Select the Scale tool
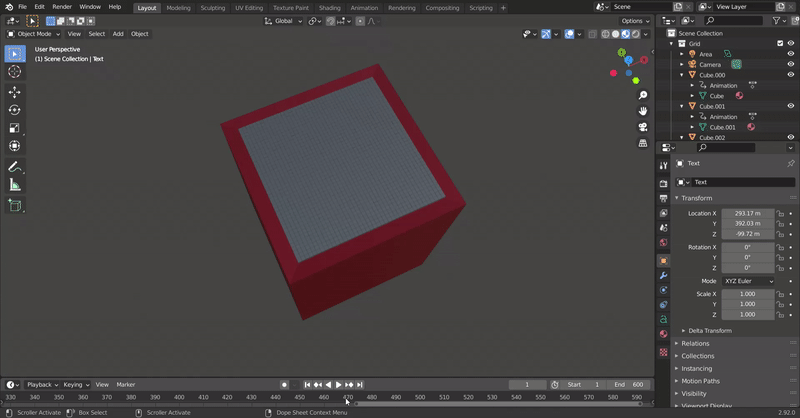 (14, 128)
